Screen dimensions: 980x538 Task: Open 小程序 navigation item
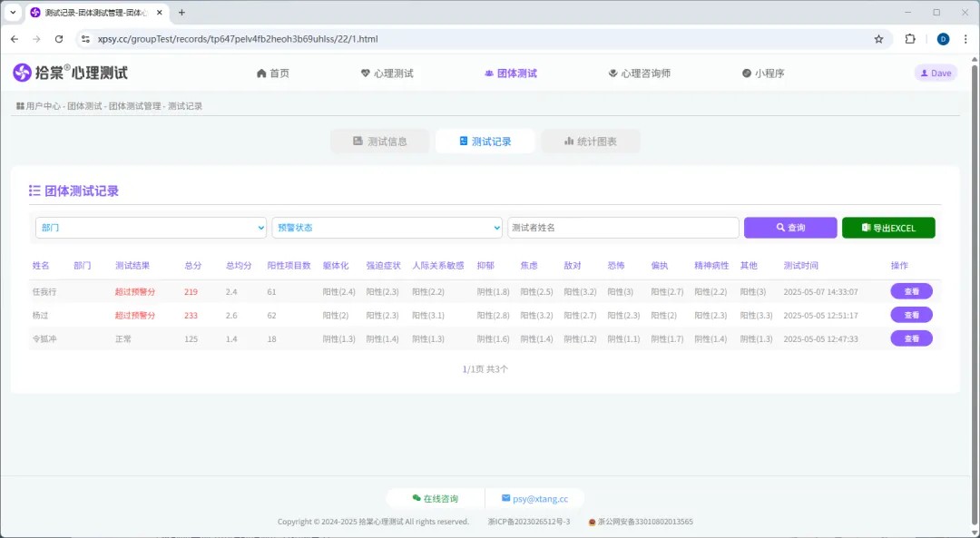coord(762,73)
